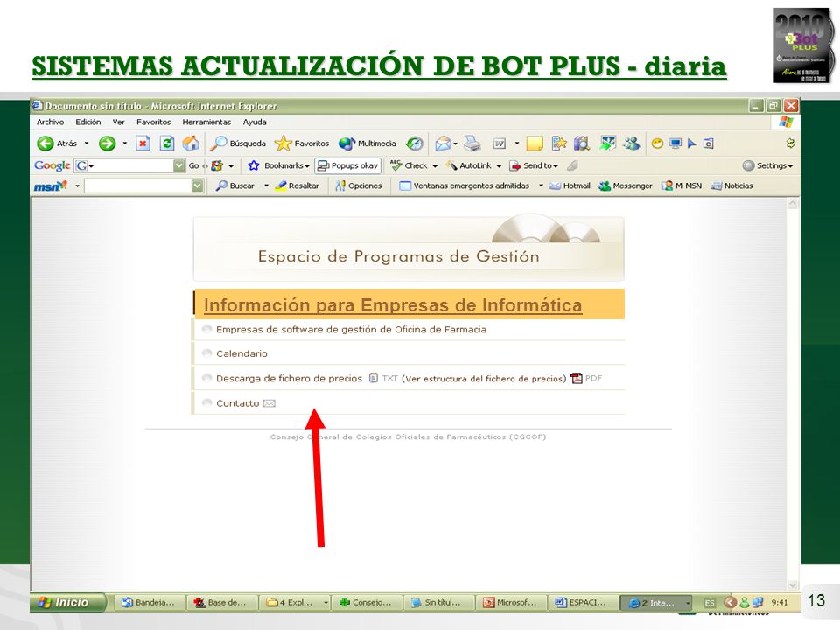The width and height of the screenshot is (840, 630).
Task: Switch to Bandeja taskbar item
Action: [150, 603]
